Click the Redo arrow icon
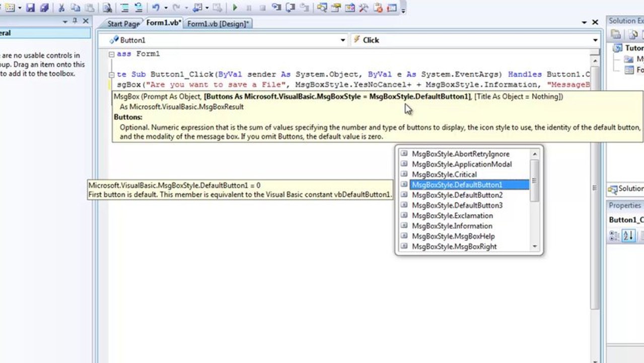The width and height of the screenshot is (644, 363). pyautogui.click(x=176, y=8)
